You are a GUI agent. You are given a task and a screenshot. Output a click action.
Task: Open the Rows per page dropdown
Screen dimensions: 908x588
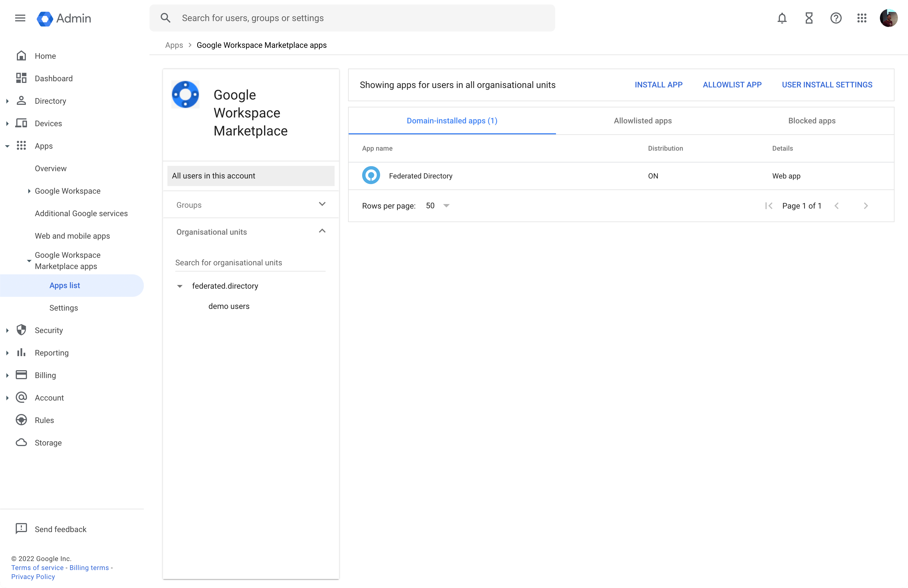446,206
